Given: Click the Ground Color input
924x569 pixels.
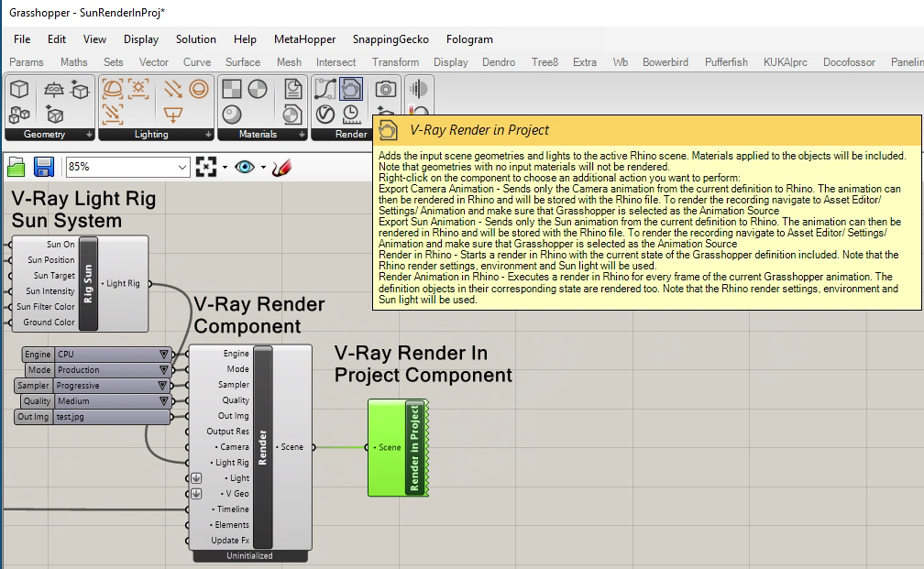Looking at the screenshot, I should click(49, 323).
